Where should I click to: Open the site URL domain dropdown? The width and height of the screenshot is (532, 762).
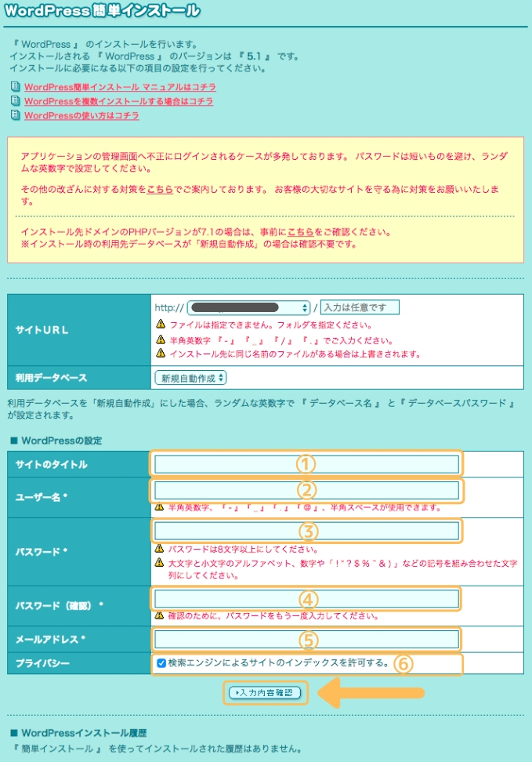[248, 307]
